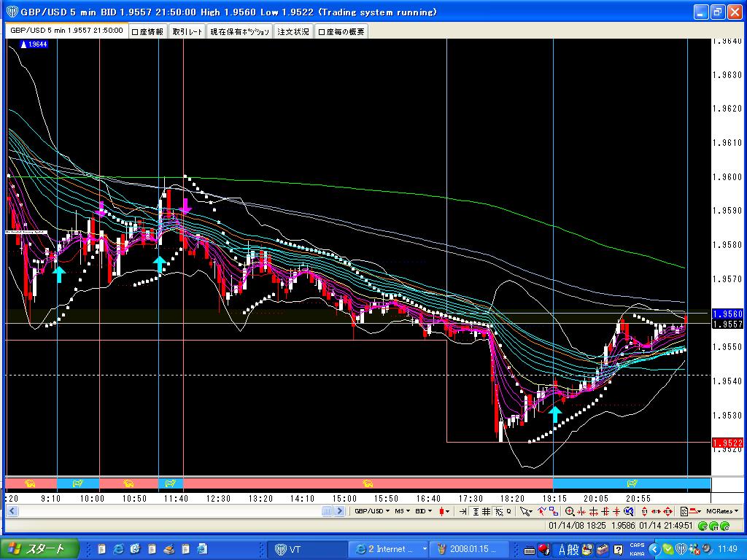Click the compress vertical axis icon
The height and width of the screenshot is (560, 747).
(x=616, y=511)
